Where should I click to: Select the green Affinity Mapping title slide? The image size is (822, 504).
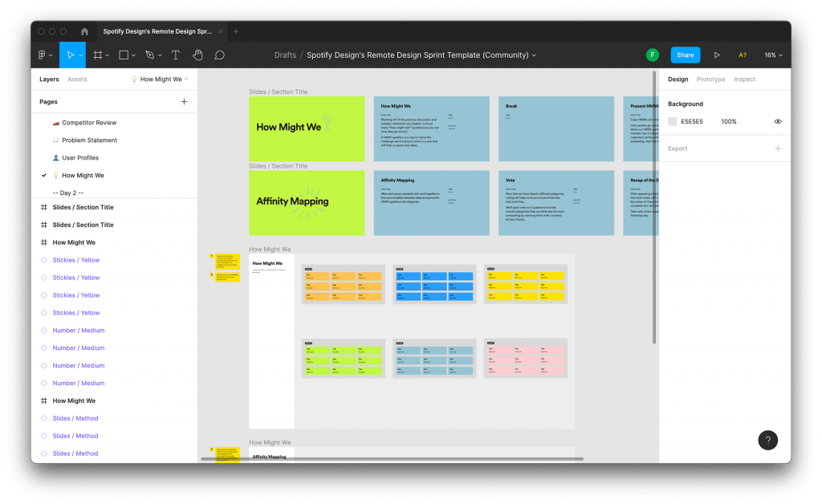tap(307, 203)
